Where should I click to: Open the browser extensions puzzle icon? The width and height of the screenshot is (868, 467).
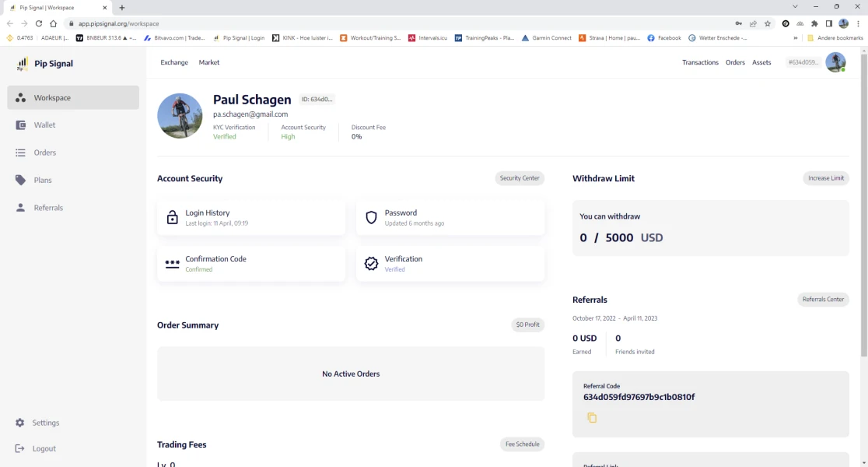pyautogui.click(x=814, y=24)
